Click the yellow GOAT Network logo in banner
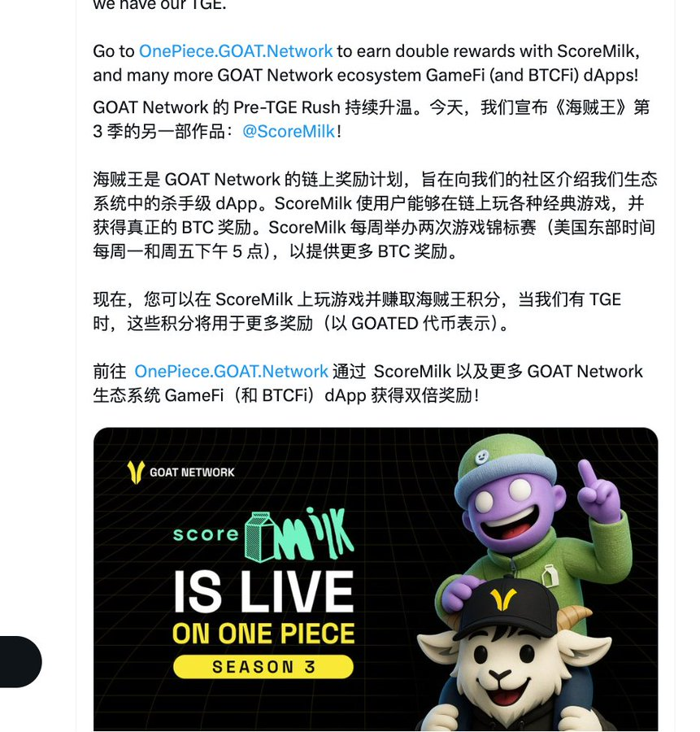 135,472
